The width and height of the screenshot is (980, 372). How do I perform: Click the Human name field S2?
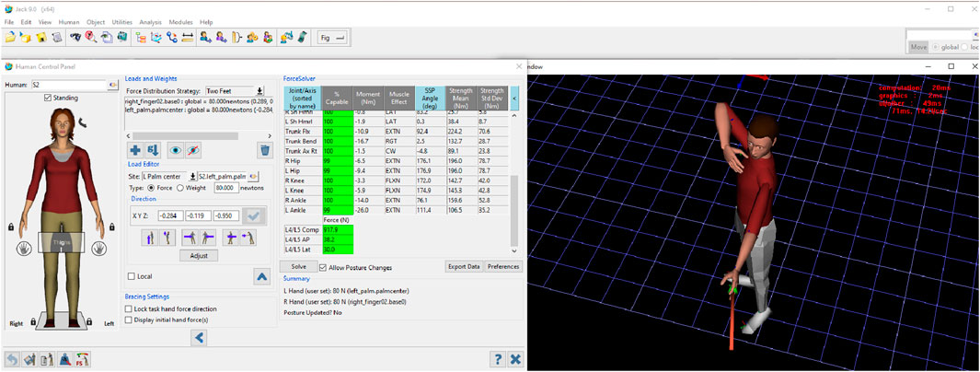pos(68,85)
